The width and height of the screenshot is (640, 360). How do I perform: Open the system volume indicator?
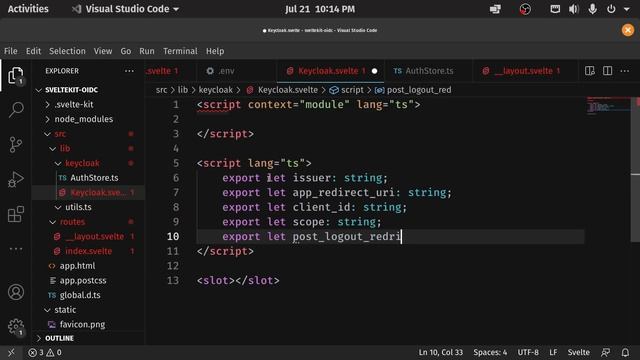coord(573,9)
